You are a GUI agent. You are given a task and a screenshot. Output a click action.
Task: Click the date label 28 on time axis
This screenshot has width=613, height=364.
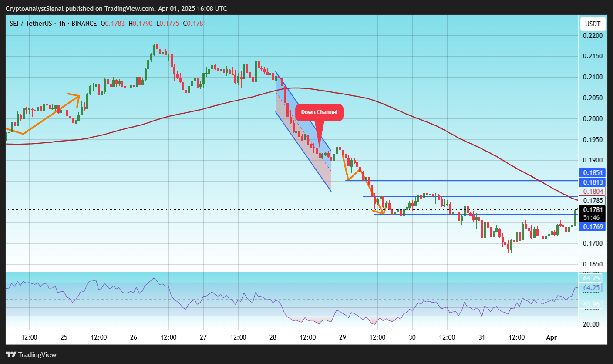(273, 337)
